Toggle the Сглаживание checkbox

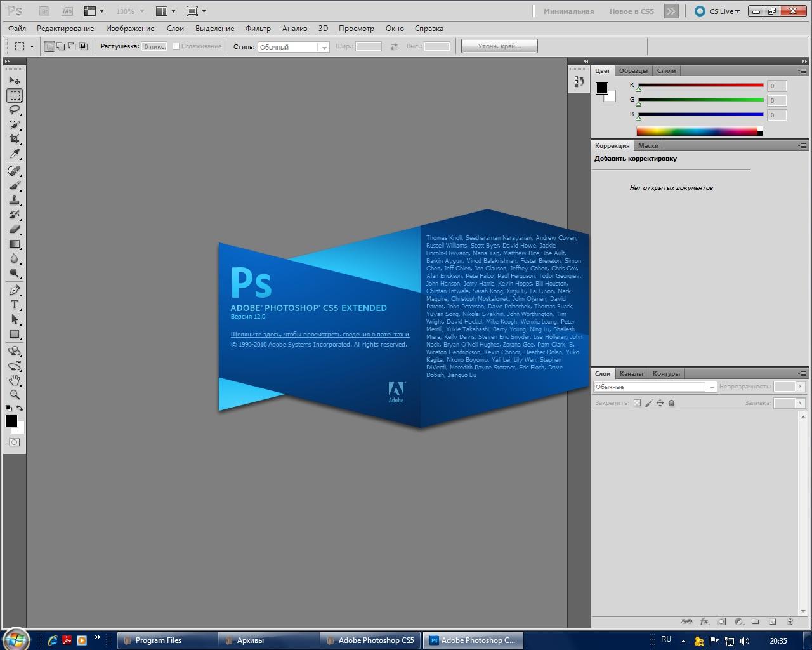[x=176, y=46]
